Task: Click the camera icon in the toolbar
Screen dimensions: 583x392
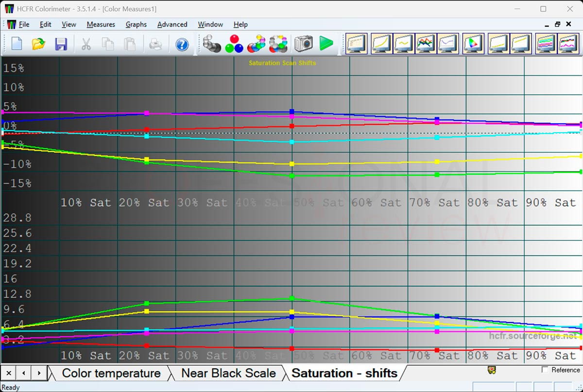Action: pos(303,44)
